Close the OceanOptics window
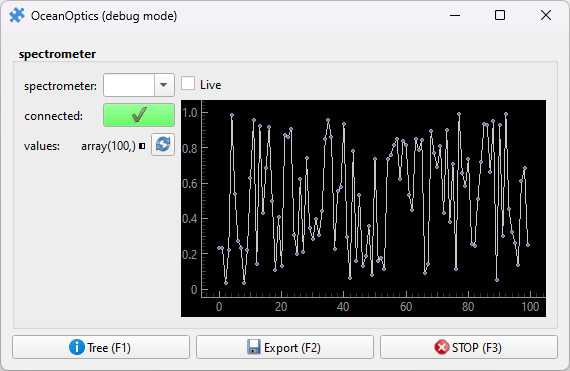 tap(546, 15)
